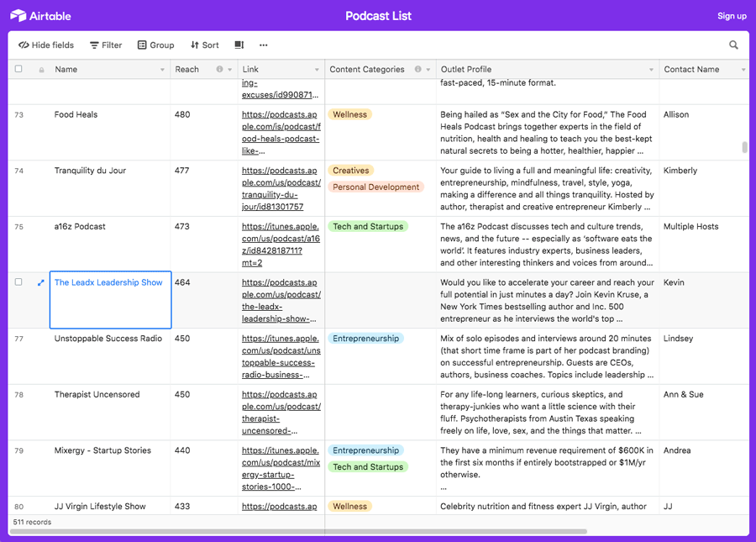The height and width of the screenshot is (542, 756).
Task: Click the Sign up link
Action: click(732, 16)
